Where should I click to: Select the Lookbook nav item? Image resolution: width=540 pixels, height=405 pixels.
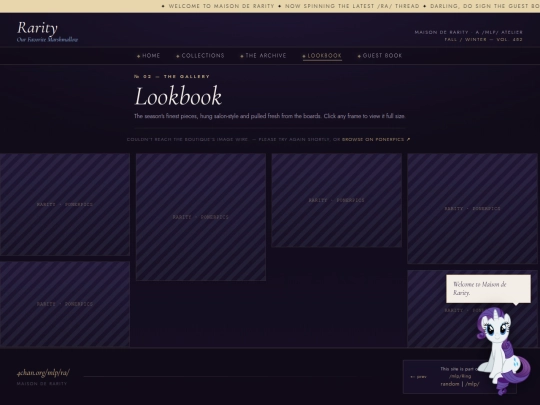tap(322, 56)
